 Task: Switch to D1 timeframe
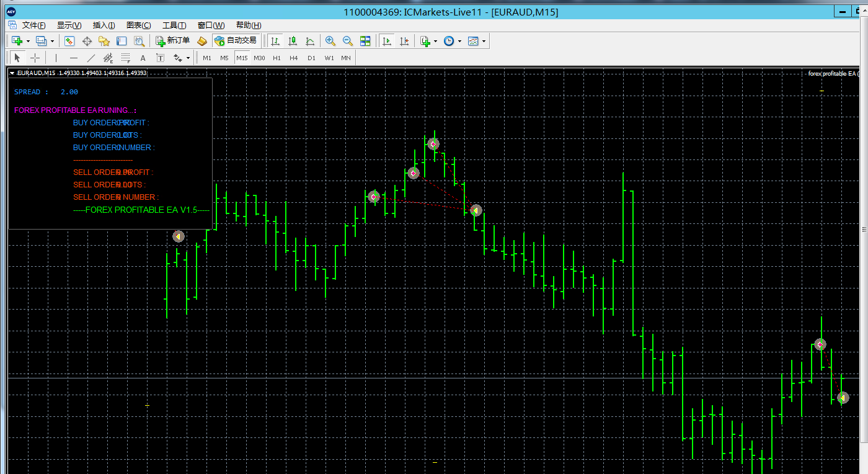pos(311,58)
